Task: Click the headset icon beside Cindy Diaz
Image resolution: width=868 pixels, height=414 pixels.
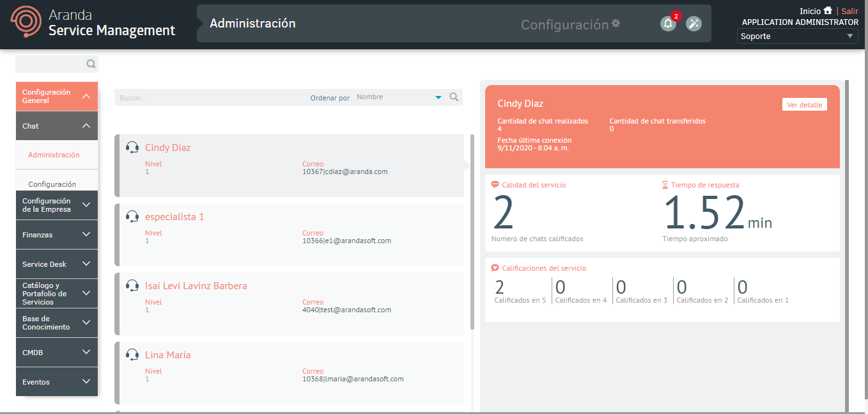Action: [x=132, y=148]
